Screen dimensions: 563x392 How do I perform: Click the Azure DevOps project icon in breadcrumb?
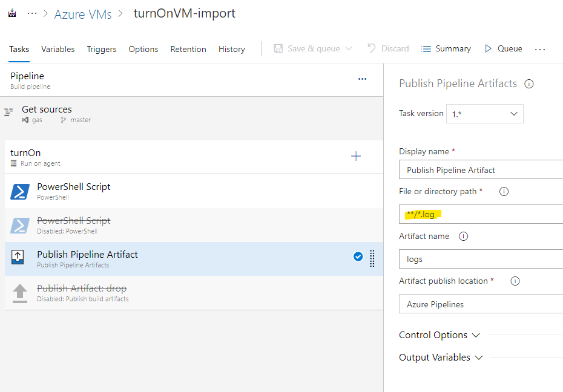coord(12,14)
